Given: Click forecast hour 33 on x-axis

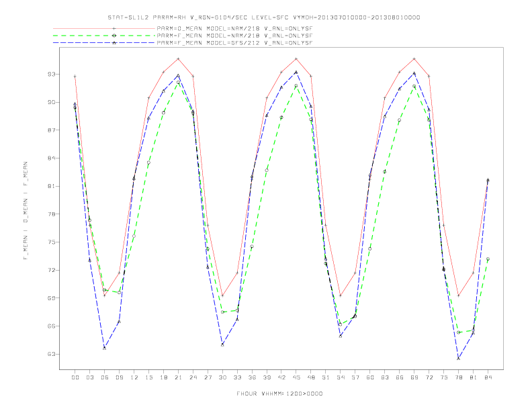Looking at the screenshot, I should click(x=237, y=377).
